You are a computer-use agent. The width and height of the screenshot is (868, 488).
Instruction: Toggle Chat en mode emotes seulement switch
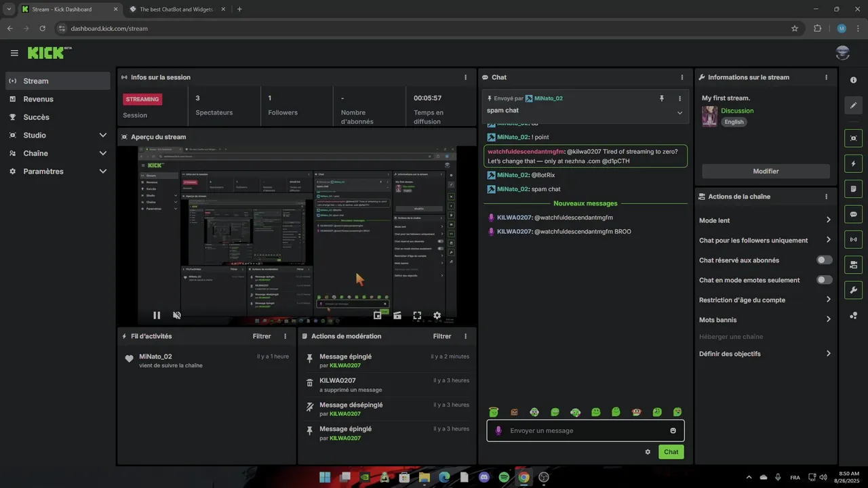click(824, 280)
